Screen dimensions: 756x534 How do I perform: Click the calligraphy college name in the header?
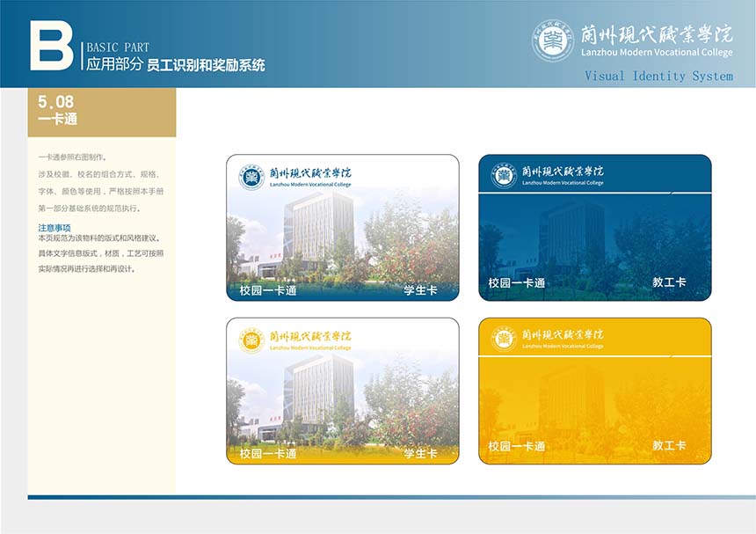(x=658, y=33)
